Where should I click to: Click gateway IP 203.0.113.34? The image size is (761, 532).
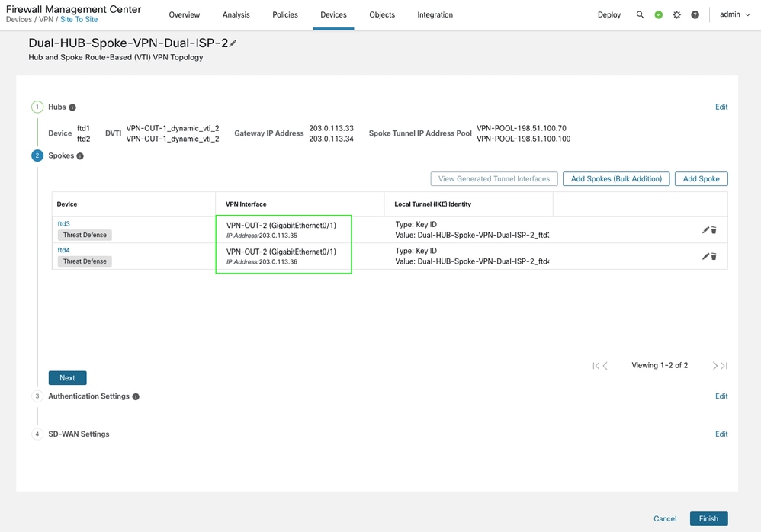pos(332,139)
